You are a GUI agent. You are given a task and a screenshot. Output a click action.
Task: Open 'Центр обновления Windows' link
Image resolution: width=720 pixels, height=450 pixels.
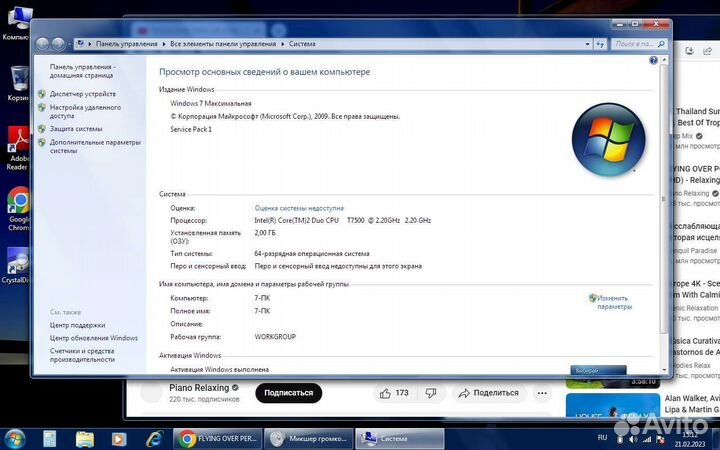(x=94, y=338)
